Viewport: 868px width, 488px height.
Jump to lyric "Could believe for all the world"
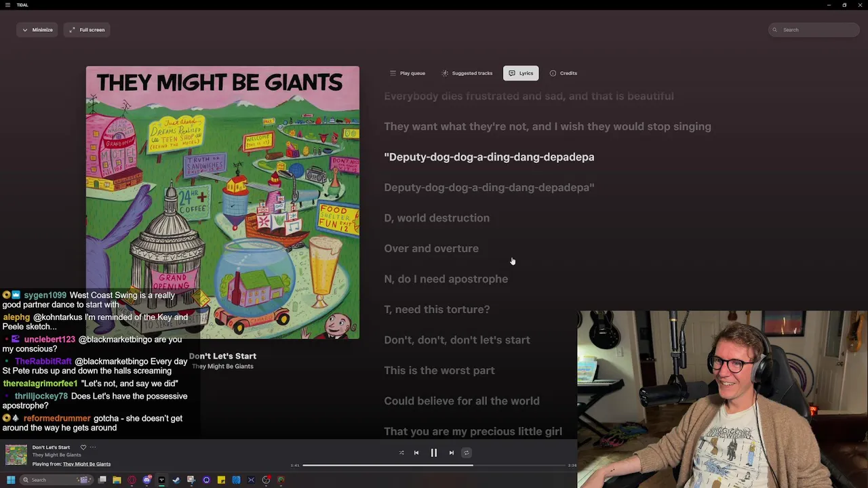point(462,401)
